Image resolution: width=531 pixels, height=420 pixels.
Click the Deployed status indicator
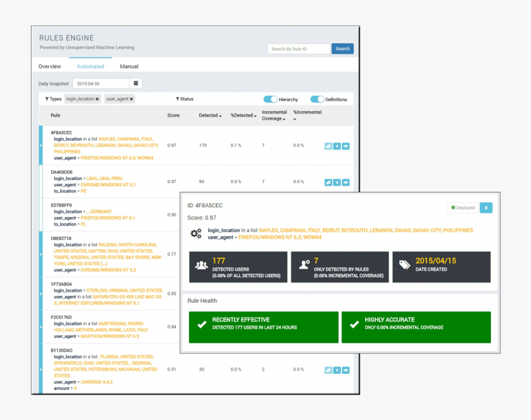click(x=463, y=208)
